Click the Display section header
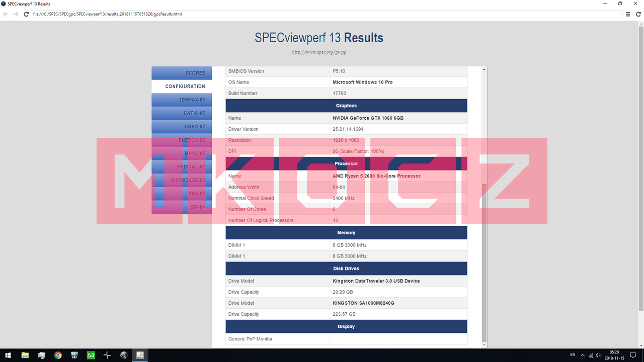 [x=346, y=326]
